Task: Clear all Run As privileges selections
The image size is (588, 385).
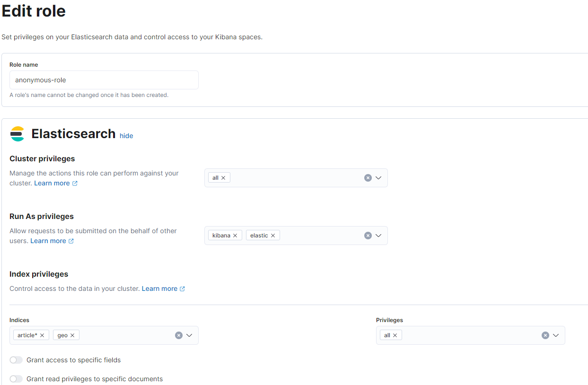Action: tap(368, 236)
